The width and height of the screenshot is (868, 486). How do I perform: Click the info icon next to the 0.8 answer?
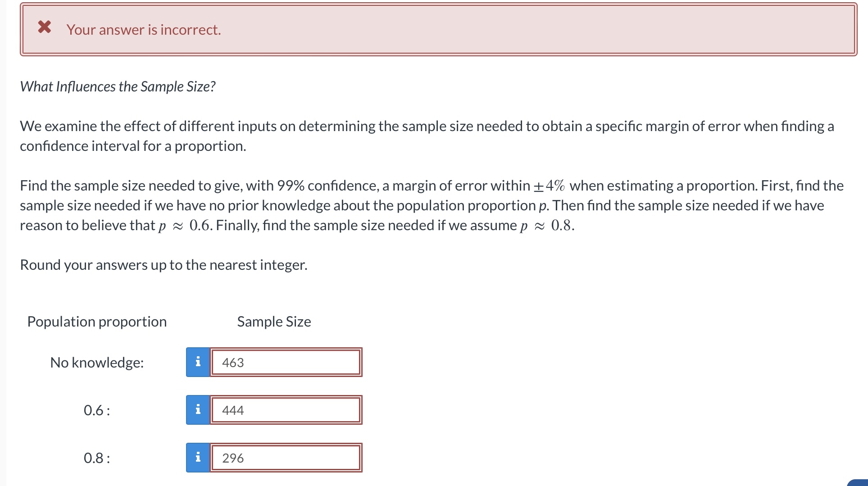(x=197, y=458)
